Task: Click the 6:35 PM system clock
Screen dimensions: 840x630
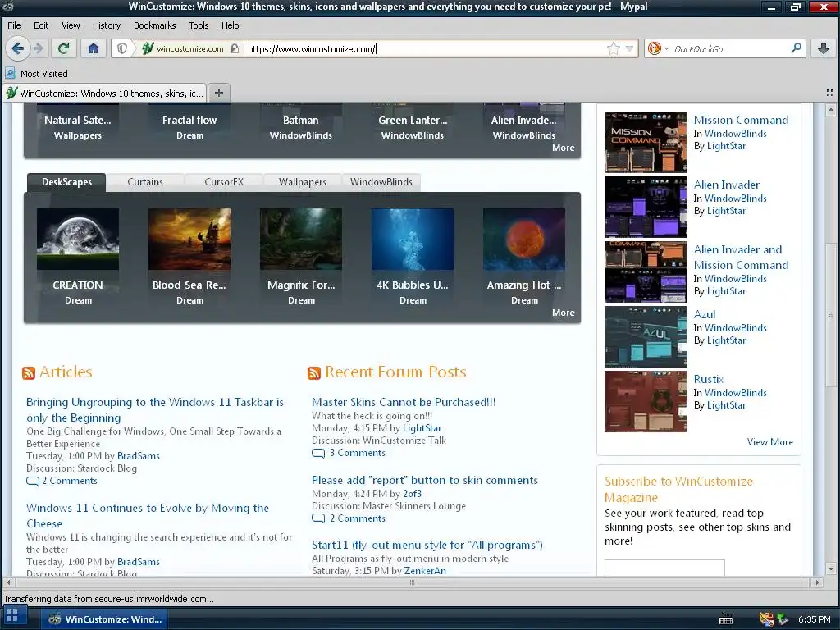Action: click(x=815, y=619)
